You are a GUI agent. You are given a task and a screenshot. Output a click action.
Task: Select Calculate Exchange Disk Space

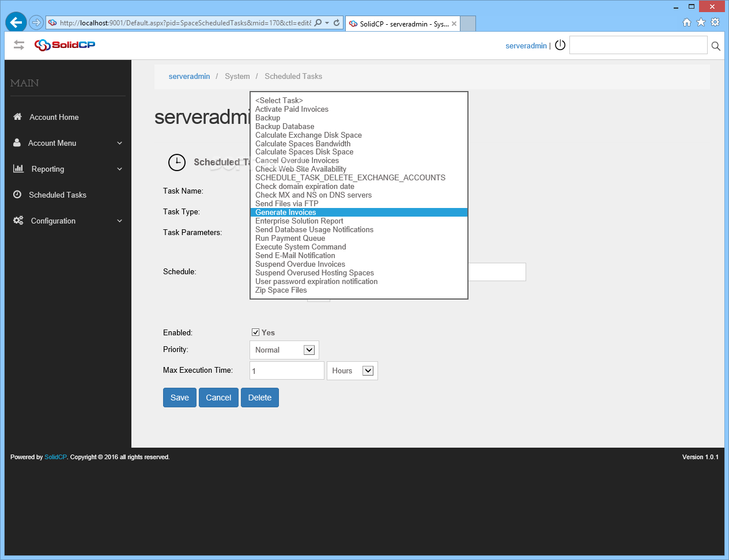click(x=358, y=135)
